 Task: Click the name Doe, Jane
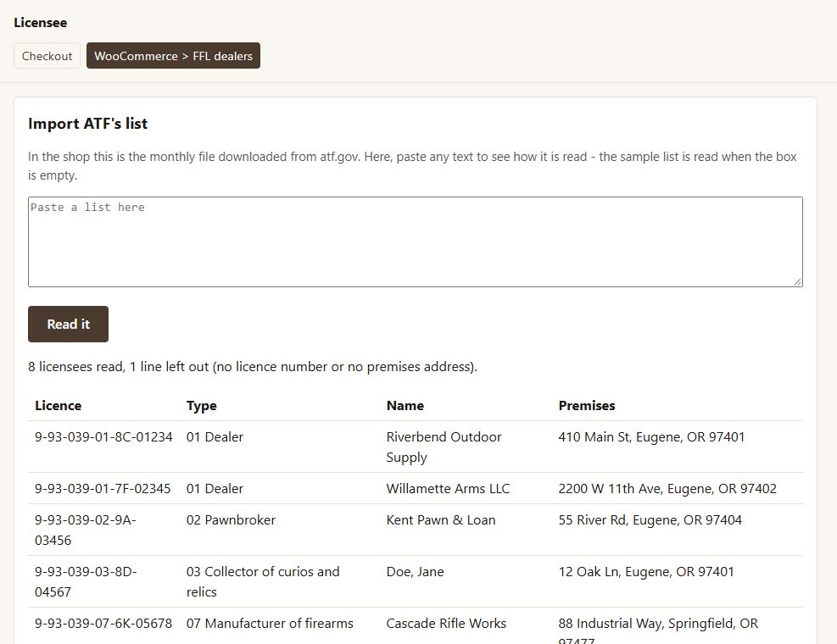pyautogui.click(x=415, y=571)
